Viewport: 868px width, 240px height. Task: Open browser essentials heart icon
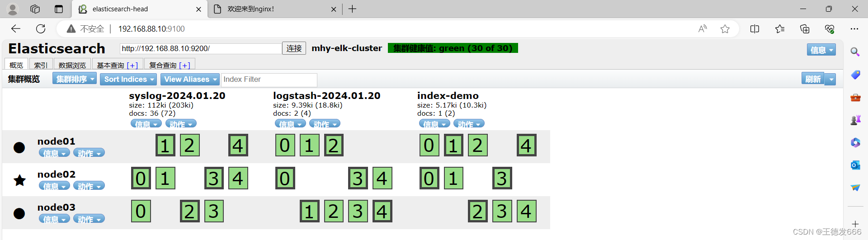[830, 29]
